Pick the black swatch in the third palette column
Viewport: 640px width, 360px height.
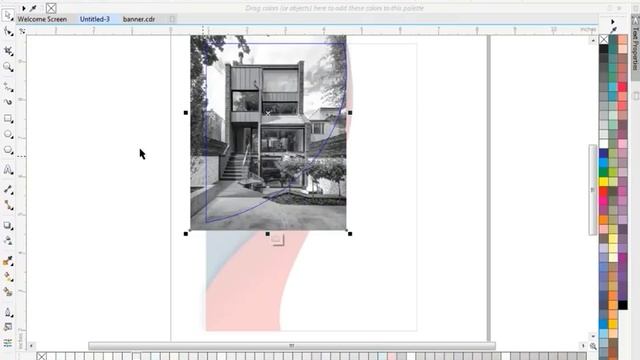coord(622,304)
